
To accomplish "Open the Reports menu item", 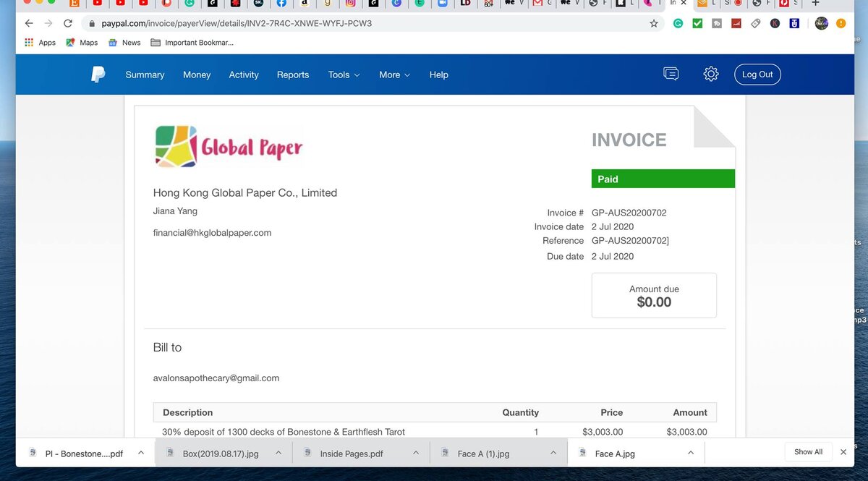I will point(293,75).
